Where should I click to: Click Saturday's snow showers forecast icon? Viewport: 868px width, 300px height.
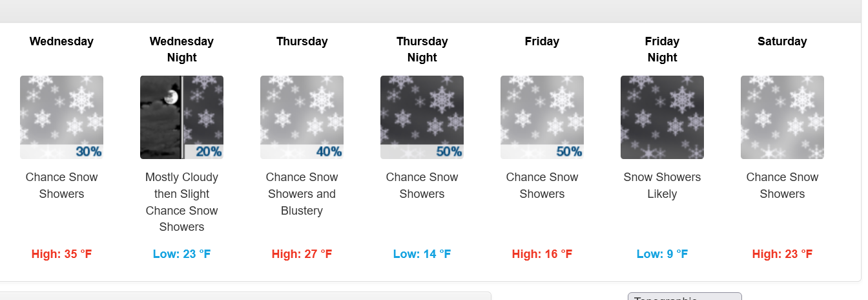782,117
